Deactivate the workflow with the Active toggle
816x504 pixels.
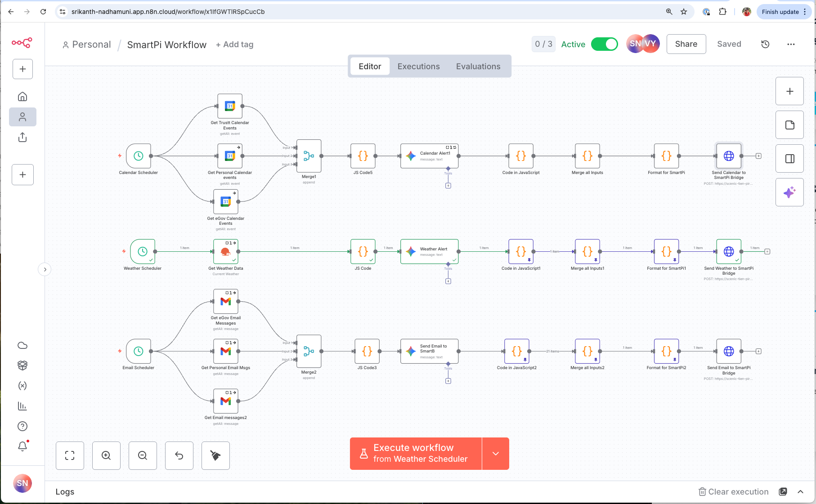tap(605, 44)
